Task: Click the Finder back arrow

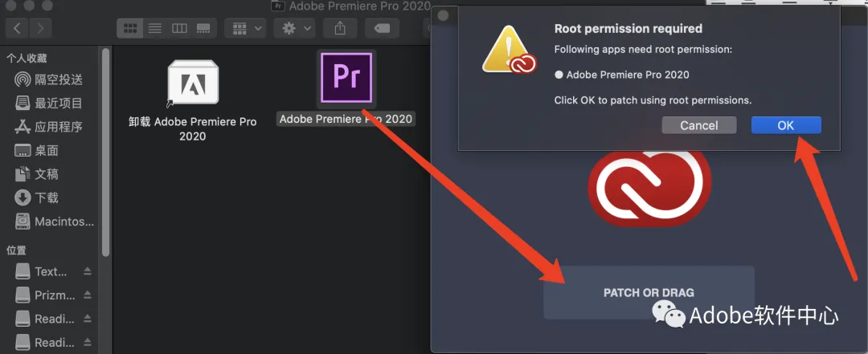Action: [x=18, y=28]
